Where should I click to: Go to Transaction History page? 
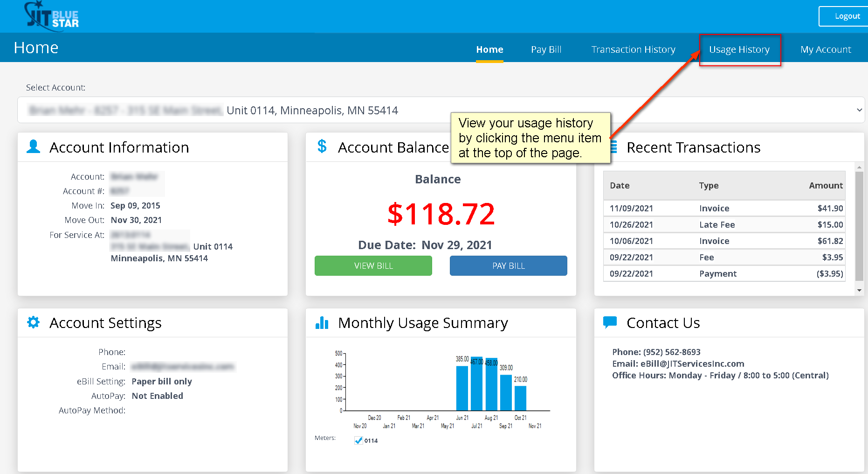coord(633,49)
